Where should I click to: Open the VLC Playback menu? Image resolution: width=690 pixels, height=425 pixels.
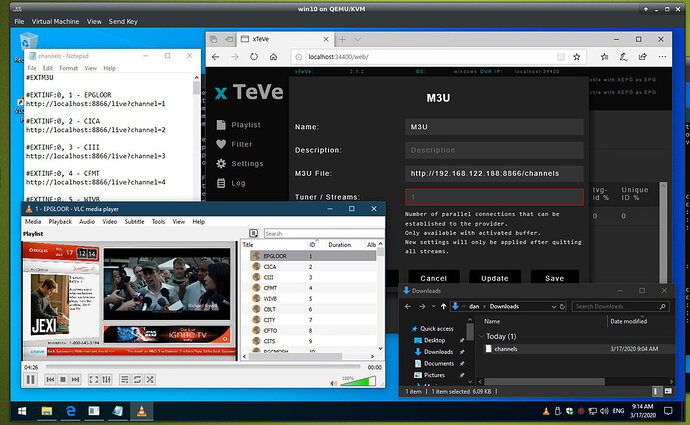(x=60, y=221)
